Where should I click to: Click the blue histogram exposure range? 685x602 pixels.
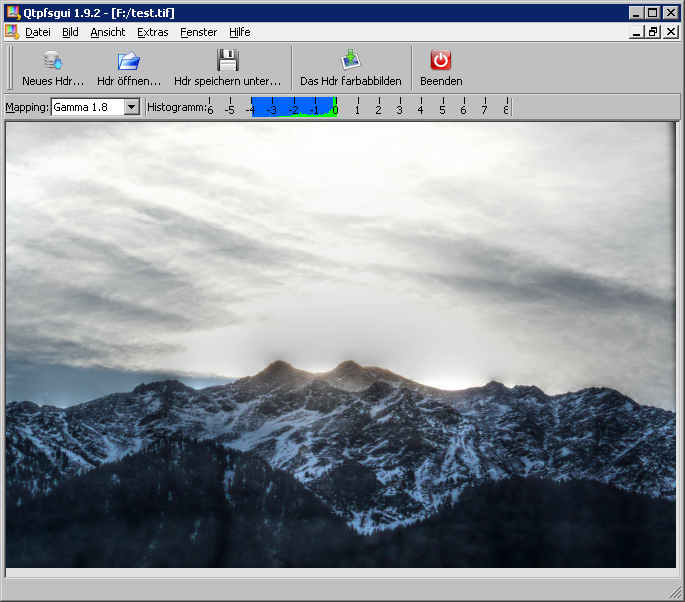pyautogui.click(x=292, y=106)
